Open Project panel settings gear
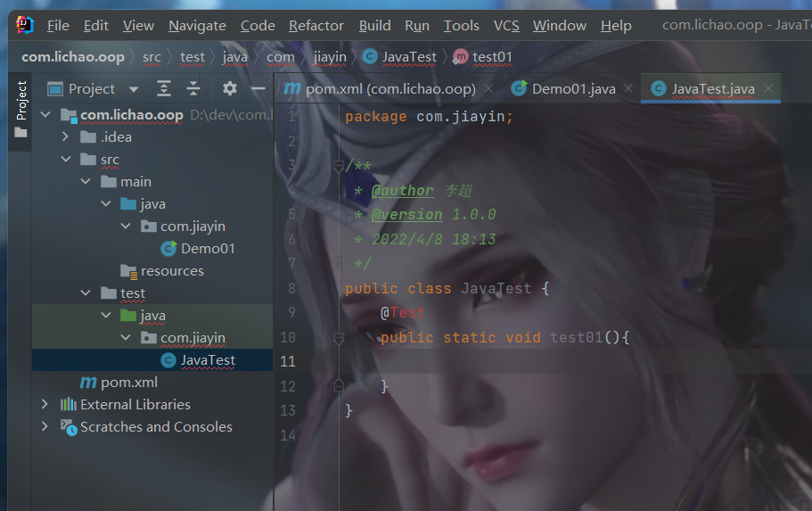The height and width of the screenshot is (511, 812). (x=229, y=88)
